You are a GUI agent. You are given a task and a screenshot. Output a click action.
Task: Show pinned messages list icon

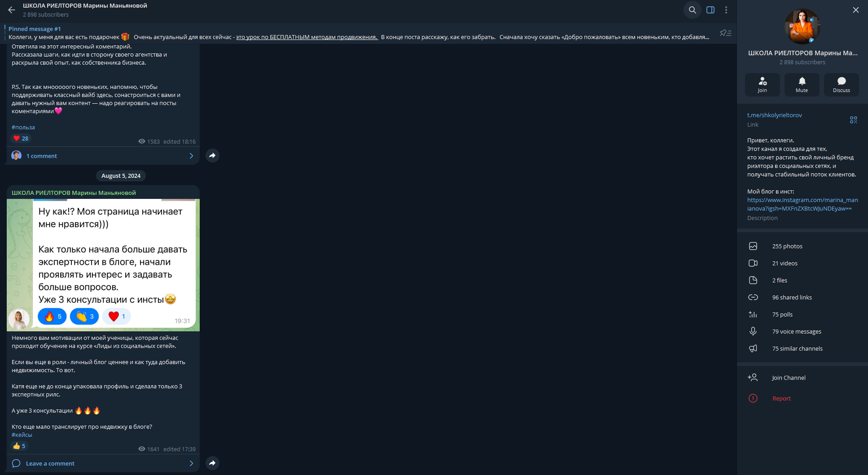point(726,33)
